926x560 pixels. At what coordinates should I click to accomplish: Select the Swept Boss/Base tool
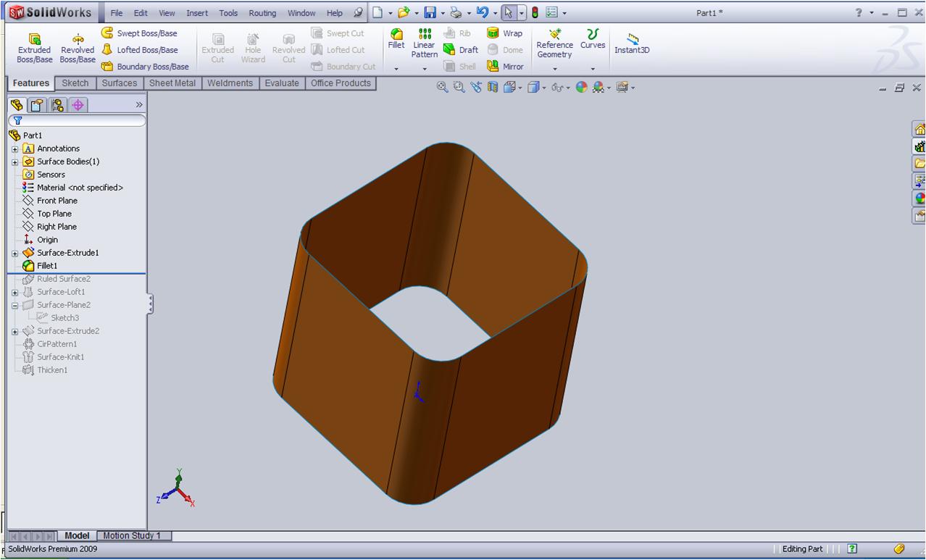pos(139,33)
